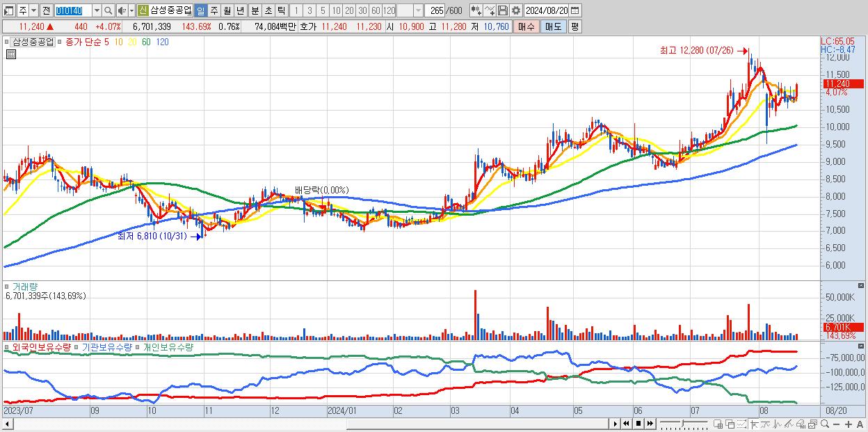
Task: Open the empty combo box after 120
Action: [410, 10]
